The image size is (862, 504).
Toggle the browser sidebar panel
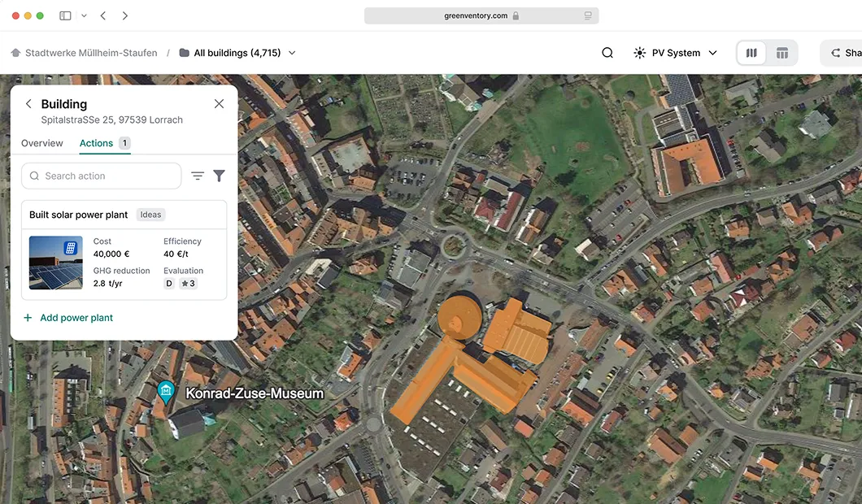tap(65, 15)
